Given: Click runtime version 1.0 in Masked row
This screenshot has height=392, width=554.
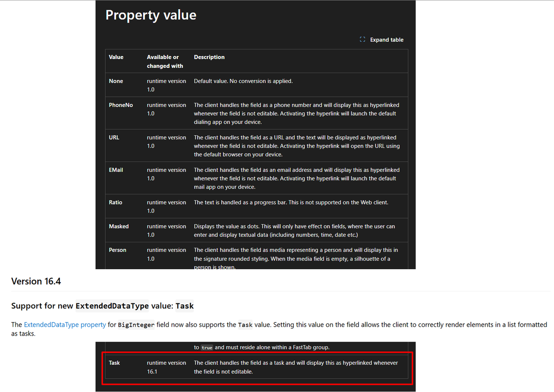Looking at the screenshot, I should (167, 230).
